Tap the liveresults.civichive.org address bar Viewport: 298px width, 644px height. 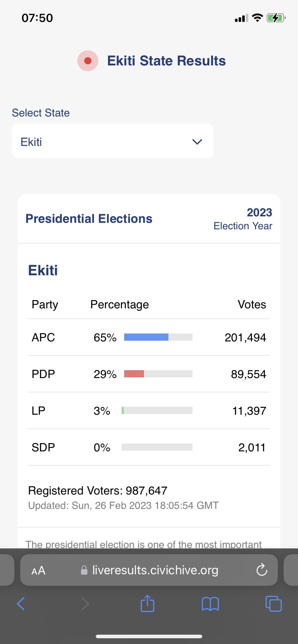[x=149, y=570]
